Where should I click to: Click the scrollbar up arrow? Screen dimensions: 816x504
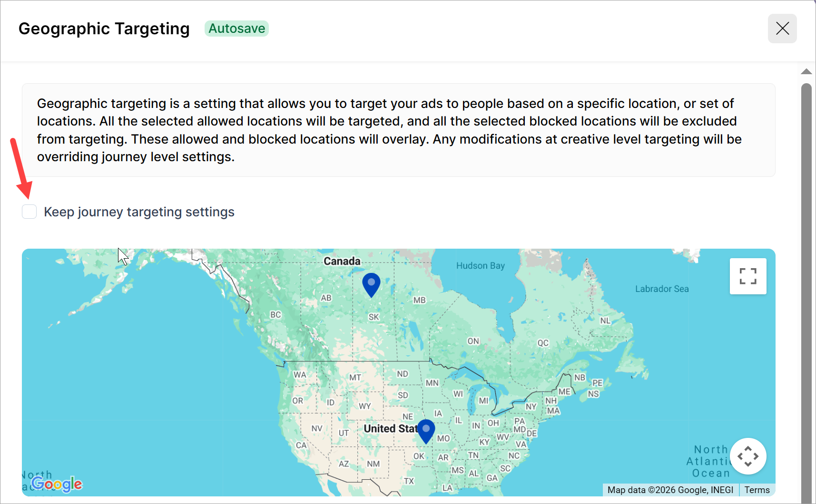click(806, 72)
